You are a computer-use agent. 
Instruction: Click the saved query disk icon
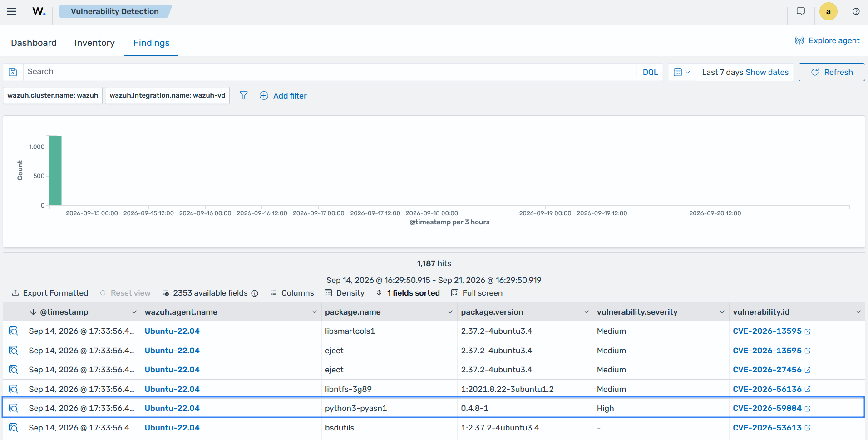pyautogui.click(x=13, y=72)
